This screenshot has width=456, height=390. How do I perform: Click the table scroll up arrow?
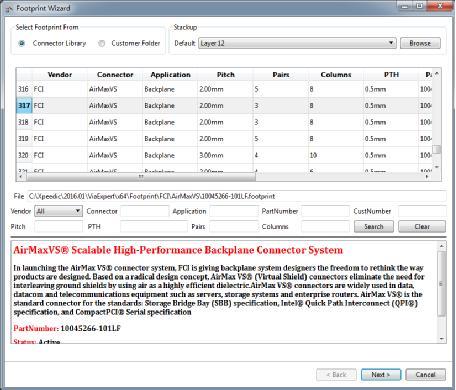pos(437,73)
